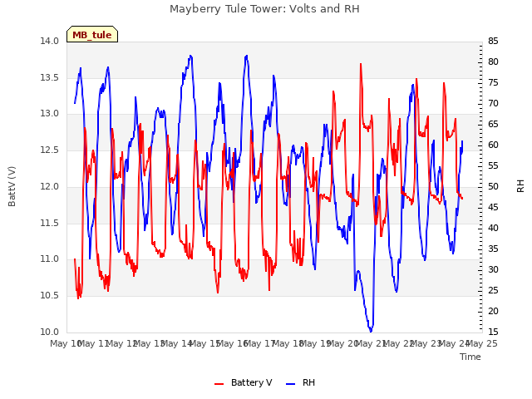Click the May 17 date tick
Viewport: 532px width, 399px height.
(260, 343)
